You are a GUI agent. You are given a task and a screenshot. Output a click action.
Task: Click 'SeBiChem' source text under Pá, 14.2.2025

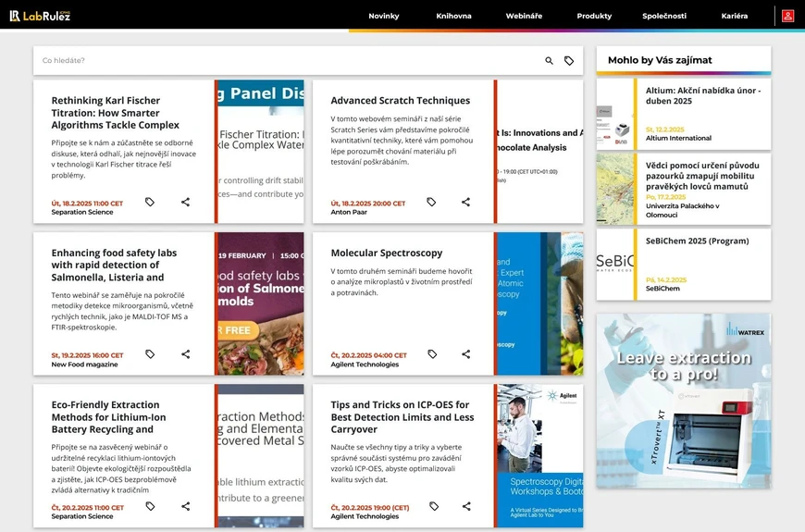coord(663,289)
